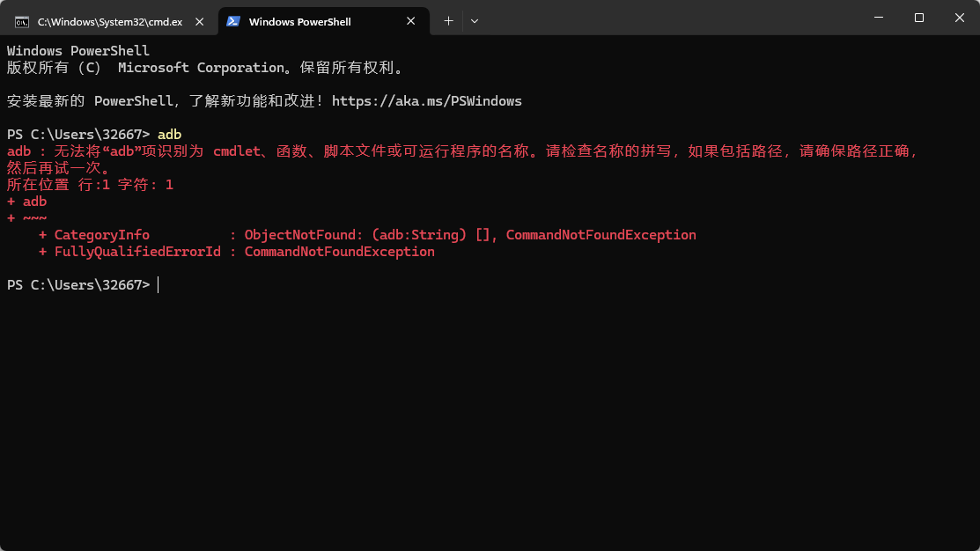Click the CategoryInfo error line

(x=102, y=235)
